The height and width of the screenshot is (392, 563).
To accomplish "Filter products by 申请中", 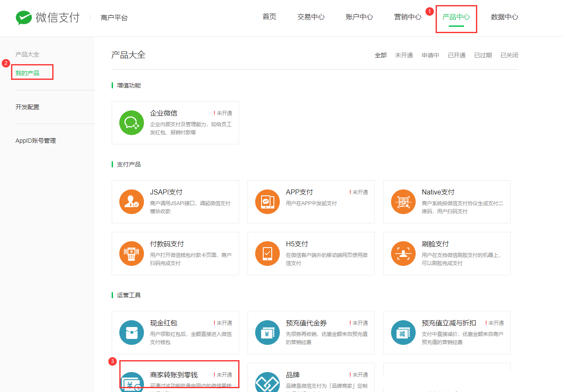I will point(431,55).
